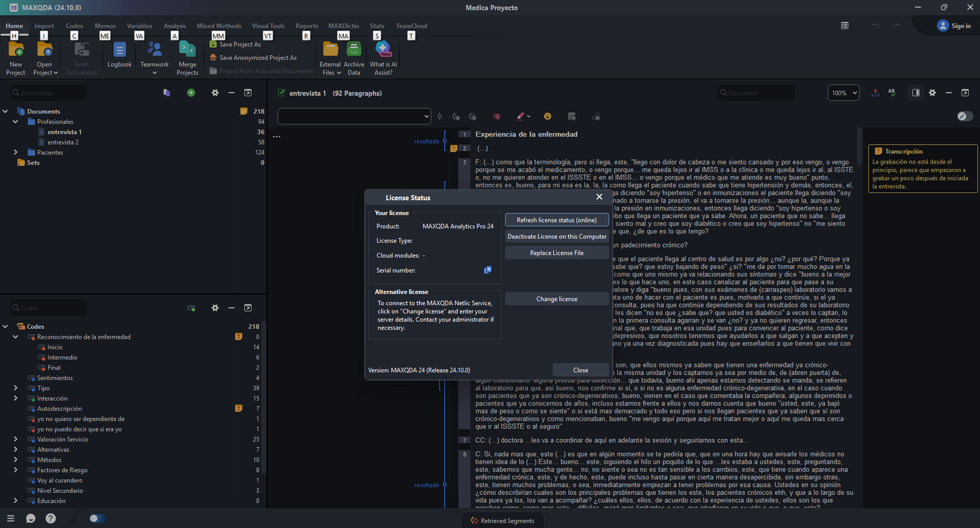The height and width of the screenshot is (528, 980).
Task: Expand the Pacientes document group
Action: pos(15,152)
